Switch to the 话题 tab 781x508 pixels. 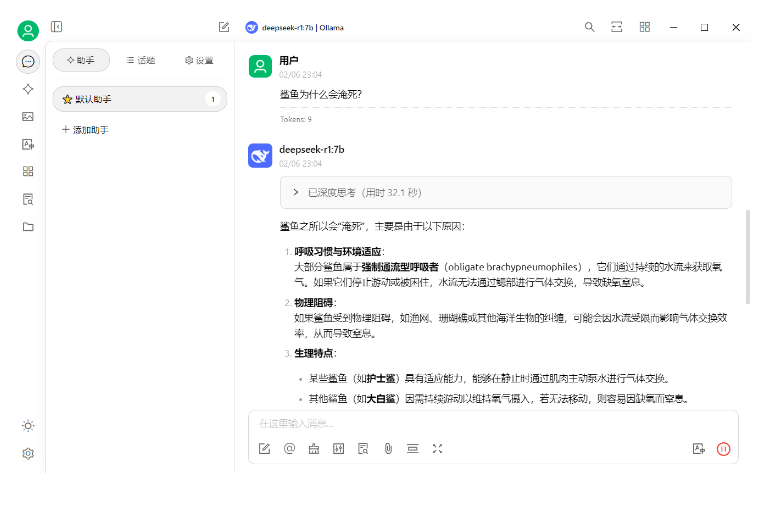[x=140, y=60]
